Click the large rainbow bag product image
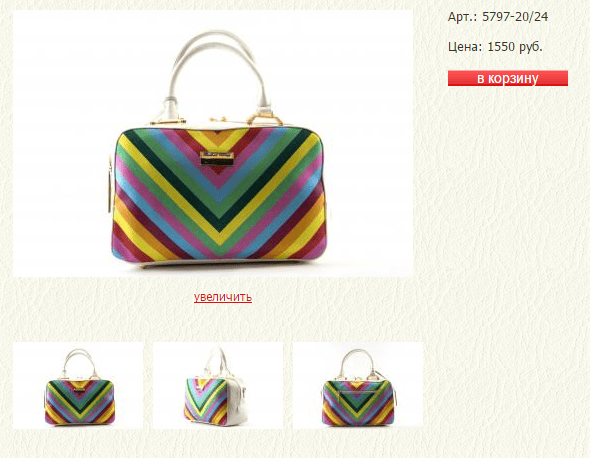 pos(213,144)
